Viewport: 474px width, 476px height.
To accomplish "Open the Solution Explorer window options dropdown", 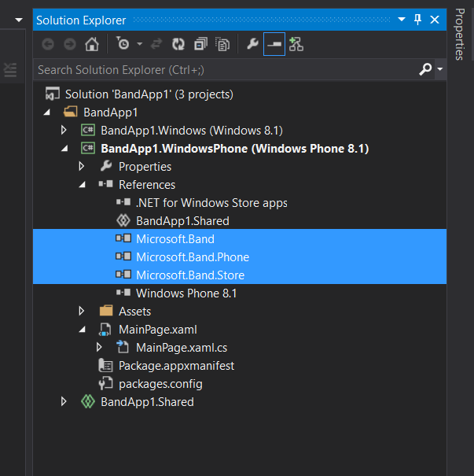I will tap(402, 20).
